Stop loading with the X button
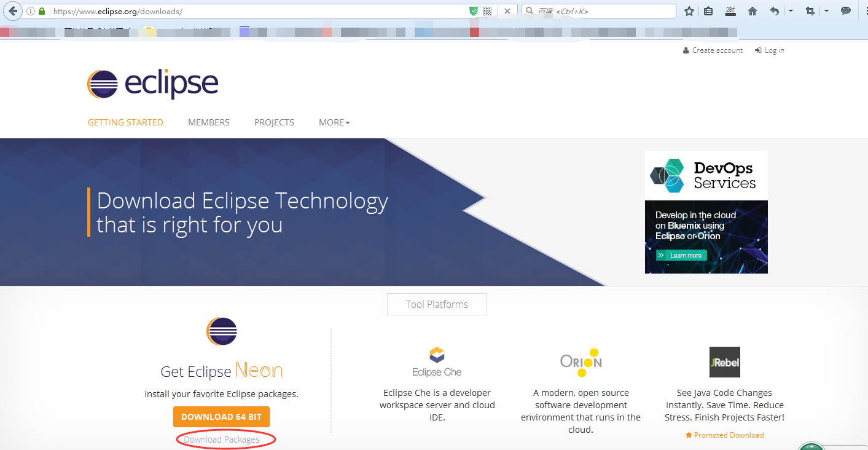Viewport: 868px width, 450px height. click(x=507, y=11)
